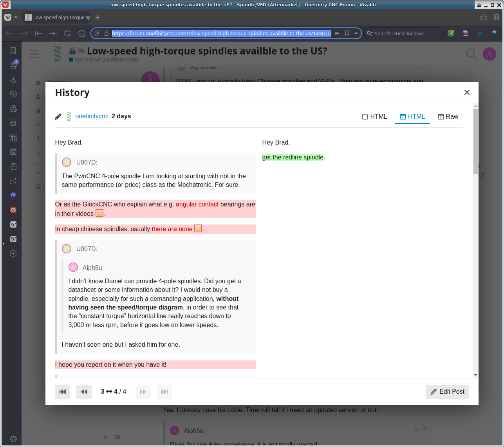Open the Calendar panel icon
504x447 pixels.
click(13, 152)
